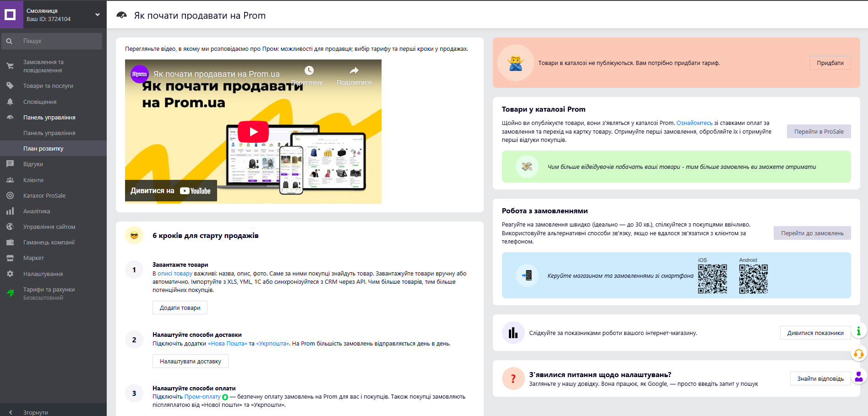This screenshot has height=416, width=868.
Task: Click the dashboard gauge icon in sidebar
Action: 10,118
